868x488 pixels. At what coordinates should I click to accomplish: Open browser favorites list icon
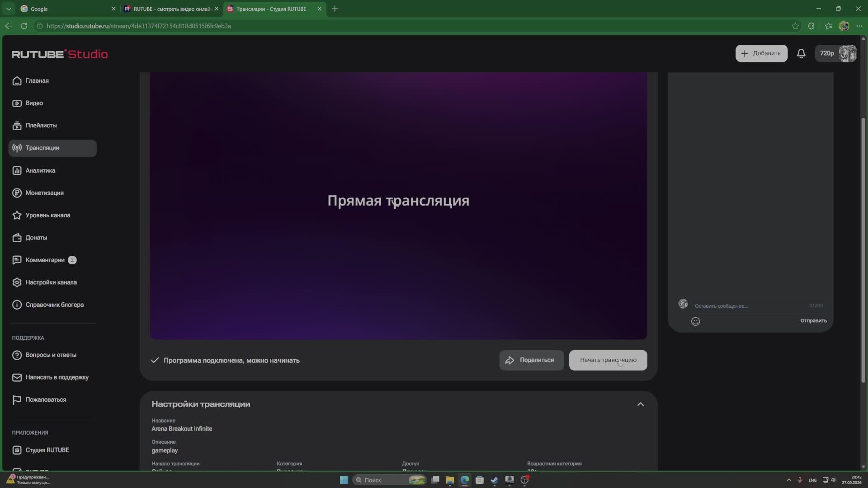828,26
